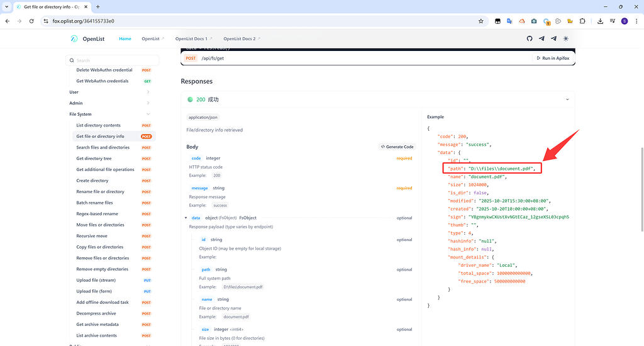Image resolution: width=644 pixels, height=346 pixels.
Task: Bookmark this page with the star icon
Action: pyautogui.click(x=481, y=21)
